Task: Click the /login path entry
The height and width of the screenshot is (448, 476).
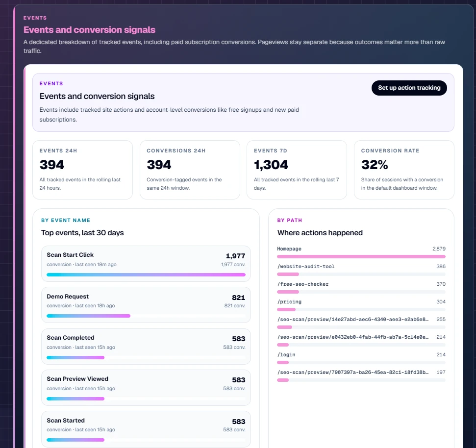Action: click(x=286, y=354)
